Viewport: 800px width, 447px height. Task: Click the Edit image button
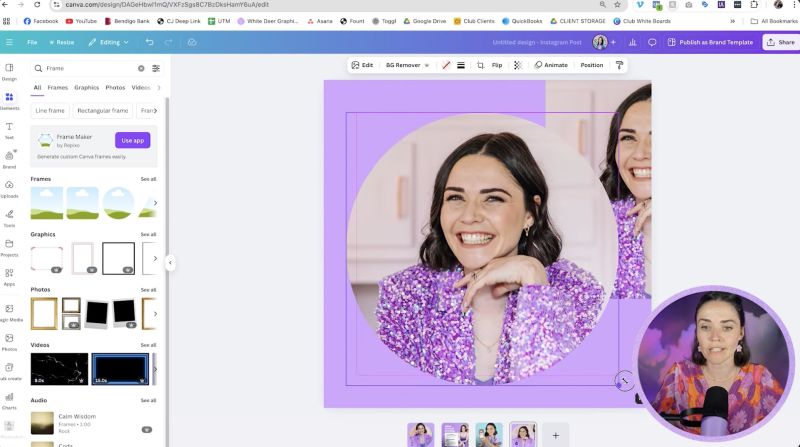[362, 65]
